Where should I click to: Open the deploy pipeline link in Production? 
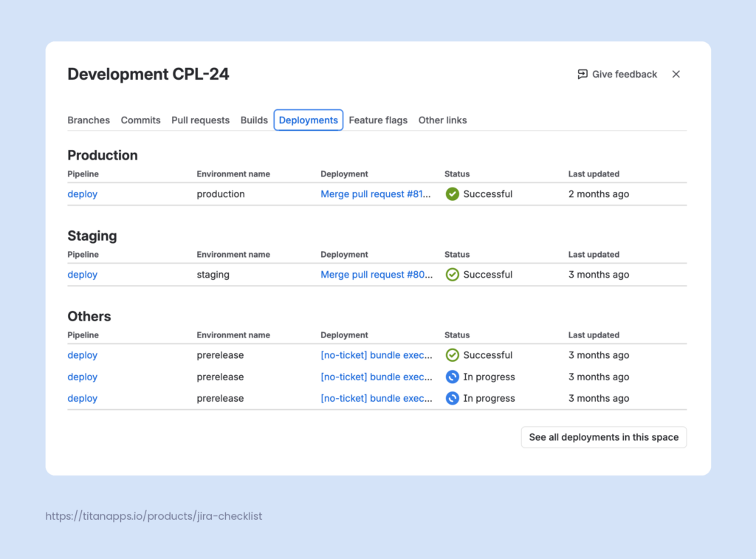pos(83,194)
